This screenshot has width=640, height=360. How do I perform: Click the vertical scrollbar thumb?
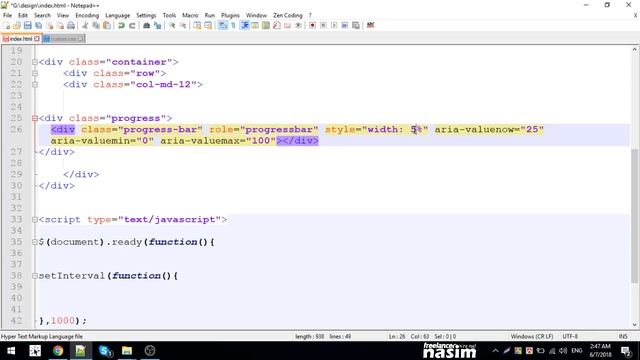634,216
